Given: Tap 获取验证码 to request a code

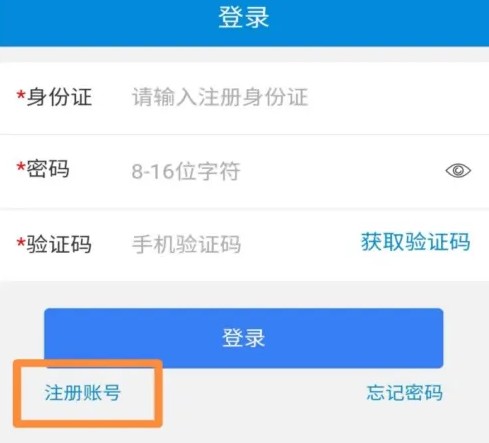Looking at the screenshot, I should 416,242.
